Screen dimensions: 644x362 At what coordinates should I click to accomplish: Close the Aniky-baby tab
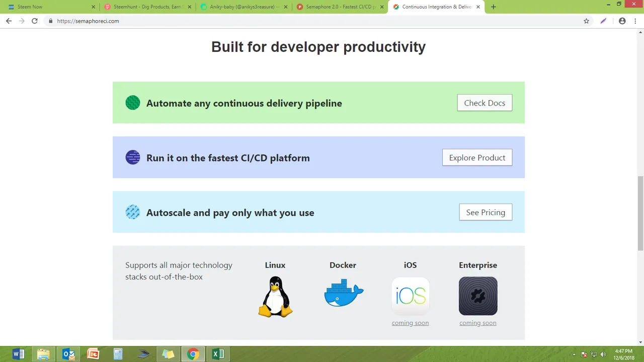click(x=286, y=7)
